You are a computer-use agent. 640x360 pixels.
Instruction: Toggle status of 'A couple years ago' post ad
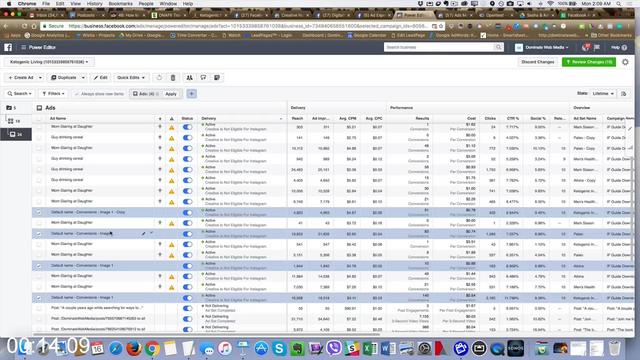(187, 309)
